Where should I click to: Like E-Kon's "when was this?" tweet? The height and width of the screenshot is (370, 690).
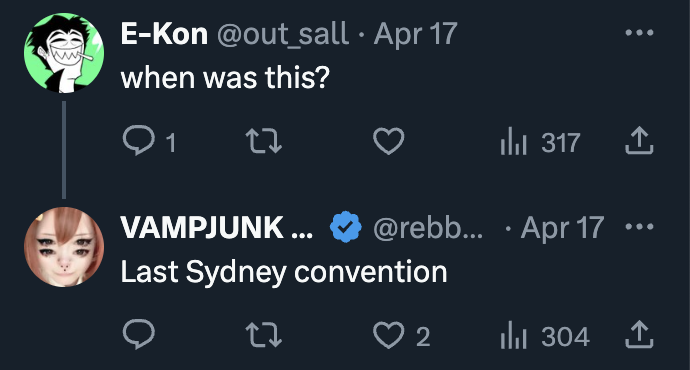pyautogui.click(x=389, y=141)
